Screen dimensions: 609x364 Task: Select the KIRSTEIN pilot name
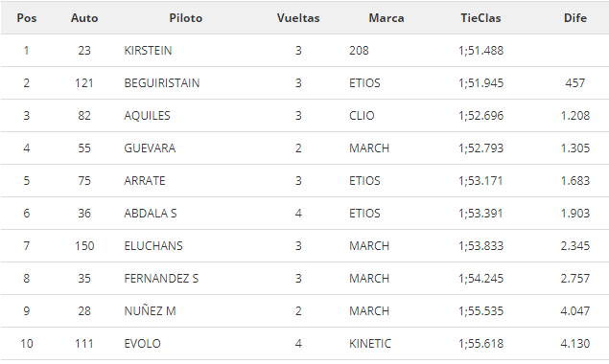click(x=148, y=51)
